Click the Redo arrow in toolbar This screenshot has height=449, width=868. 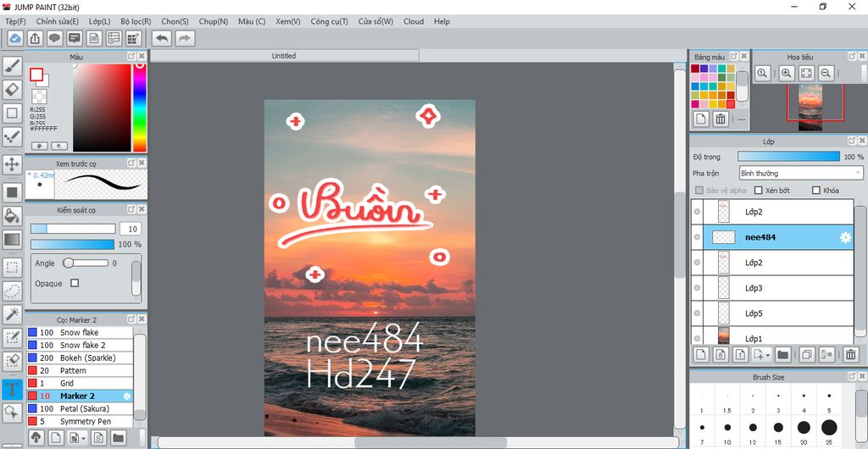(185, 38)
